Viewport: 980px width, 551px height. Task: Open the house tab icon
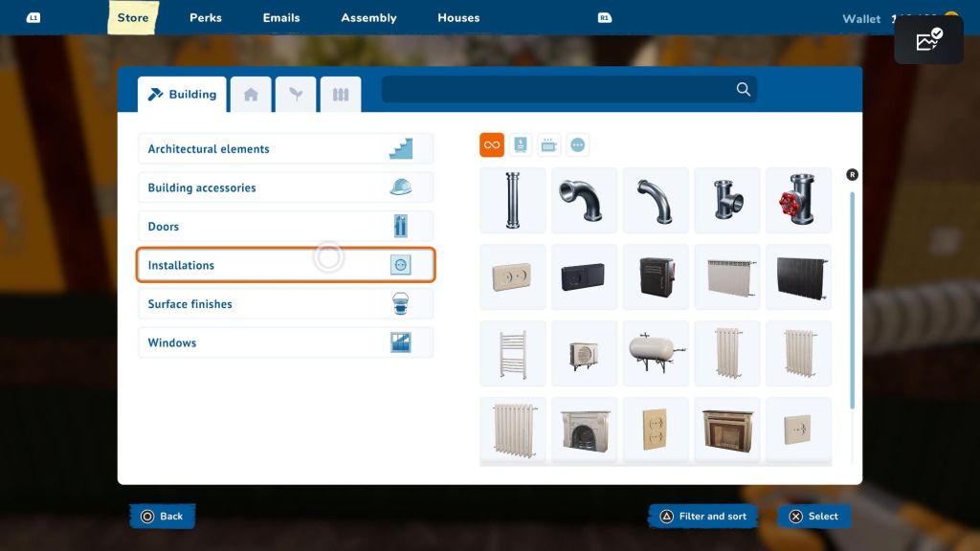click(x=251, y=95)
